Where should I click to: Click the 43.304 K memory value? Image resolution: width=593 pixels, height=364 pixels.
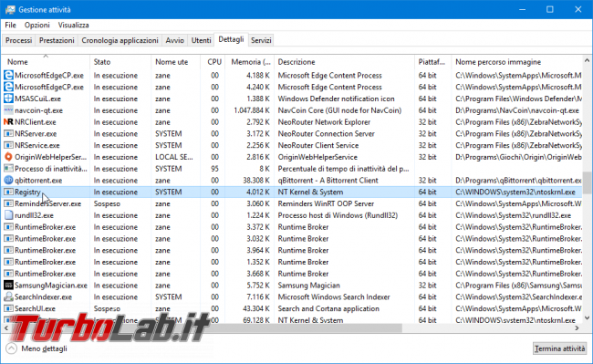coord(256,308)
